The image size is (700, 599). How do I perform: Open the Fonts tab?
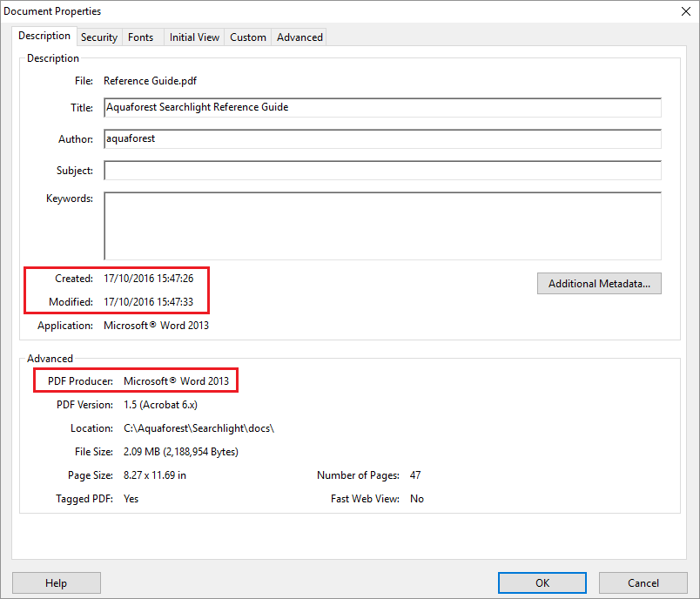[x=140, y=37]
